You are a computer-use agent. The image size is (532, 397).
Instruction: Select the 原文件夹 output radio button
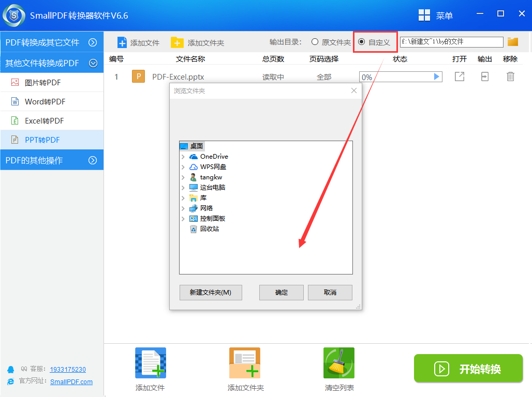[315, 42]
